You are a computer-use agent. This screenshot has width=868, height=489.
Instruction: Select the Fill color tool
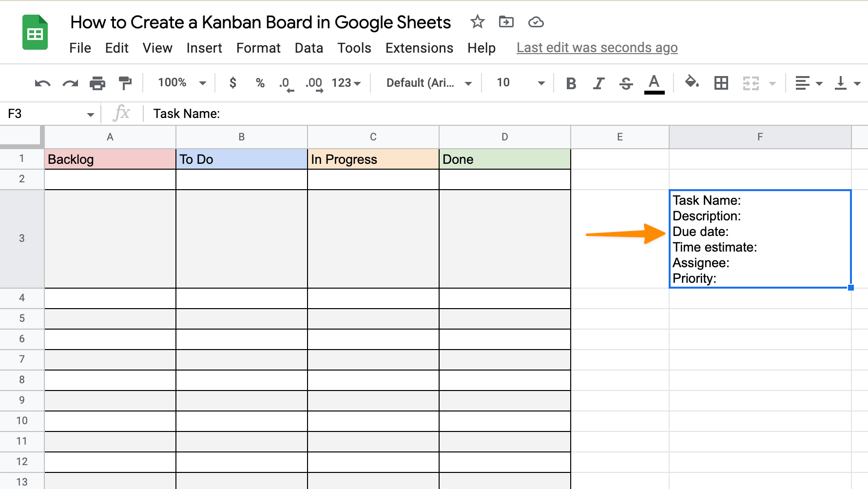point(691,83)
